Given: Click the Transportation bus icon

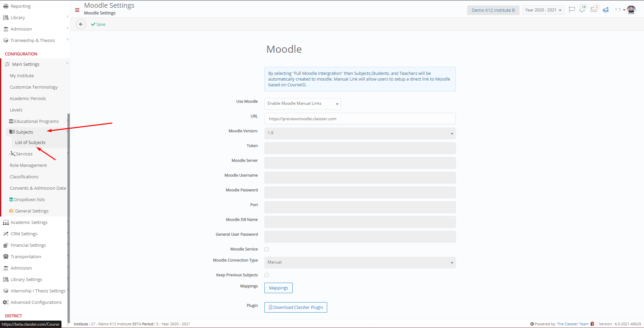Looking at the screenshot, I should tap(6, 256).
